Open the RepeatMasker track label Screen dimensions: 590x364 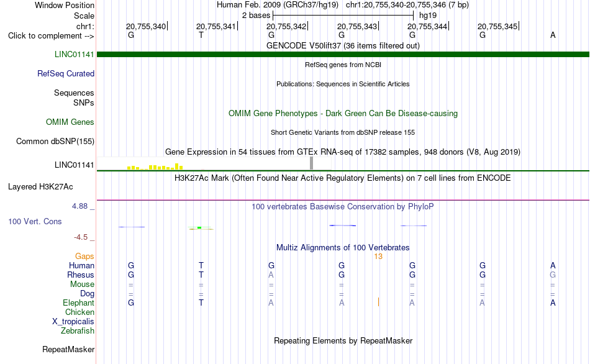click(68, 350)
